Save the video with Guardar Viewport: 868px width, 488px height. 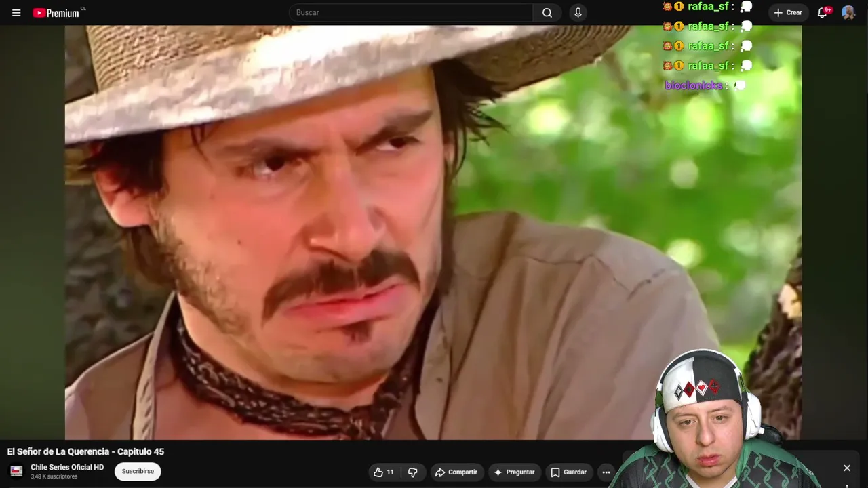point(568,472)
